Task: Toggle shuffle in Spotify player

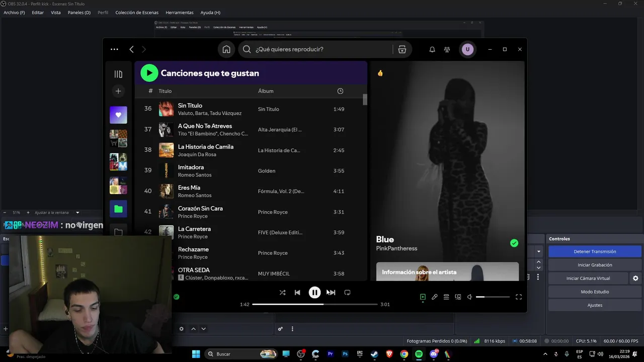Action: [282, 293]
